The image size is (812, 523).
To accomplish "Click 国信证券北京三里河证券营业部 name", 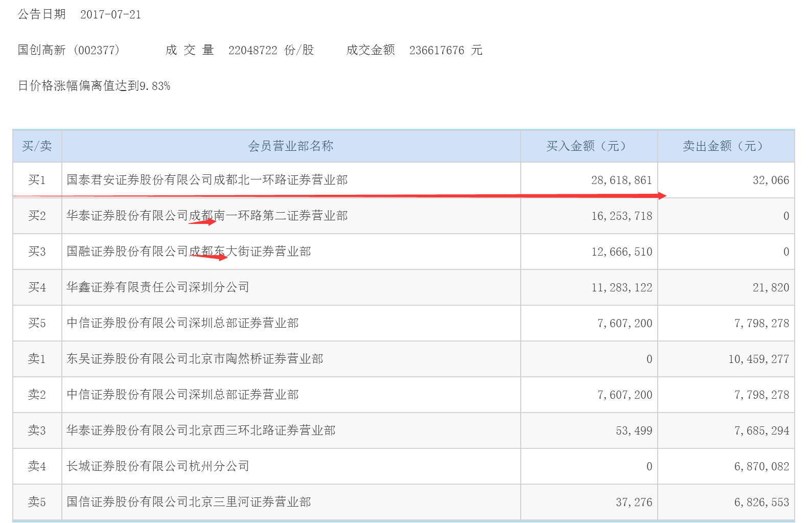I will click(x=189, y=502).
